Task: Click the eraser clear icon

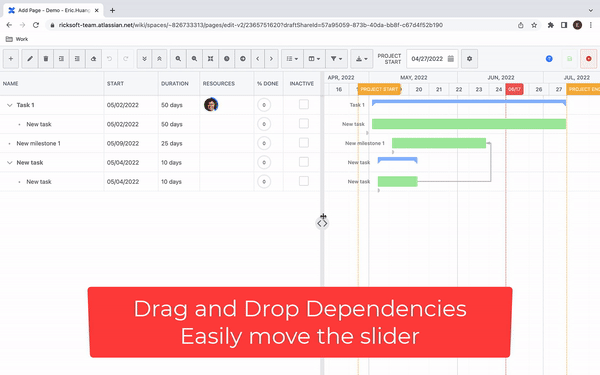Action: tap(93, 59)
